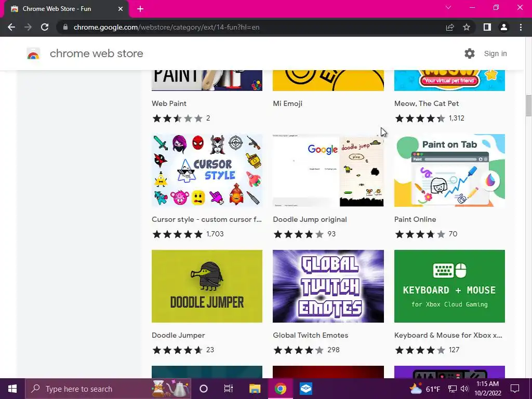The height and width of the screenshot is (399, 532).
Task: Open the Meow, The Cat Pet title
Action: (x=427, y=103)
